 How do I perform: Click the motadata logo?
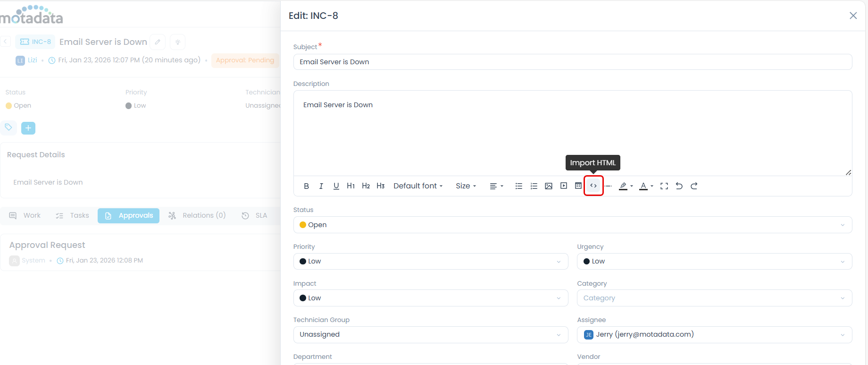(32, 15)
